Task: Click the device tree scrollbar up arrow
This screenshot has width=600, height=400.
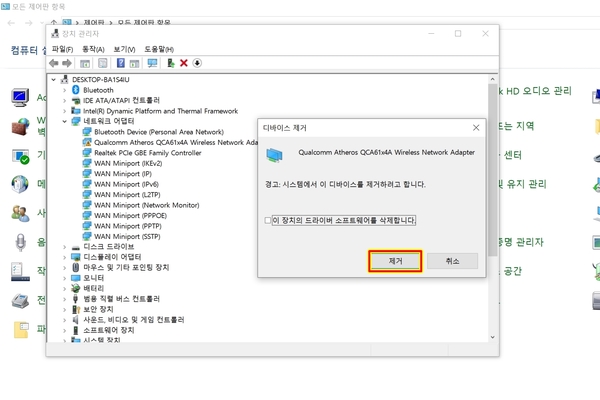Action: coord(492,79)
